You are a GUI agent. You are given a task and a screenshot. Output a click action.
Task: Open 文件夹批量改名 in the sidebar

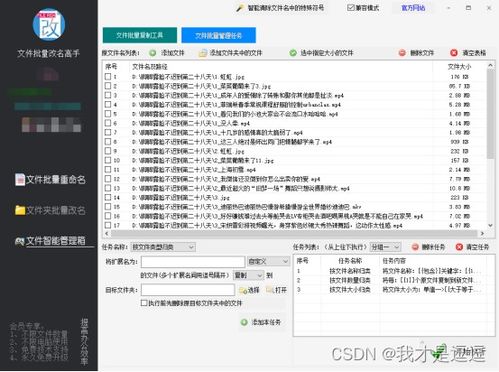50,210
